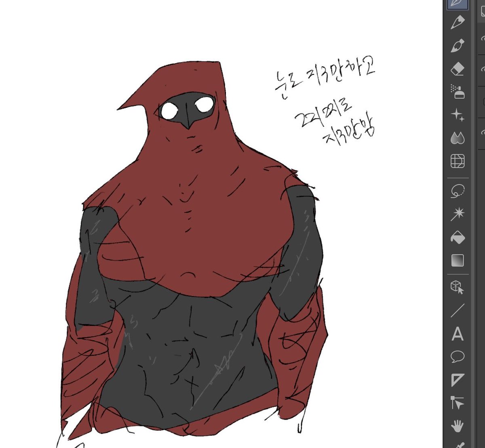Select the Fill bucket tool

458,237
